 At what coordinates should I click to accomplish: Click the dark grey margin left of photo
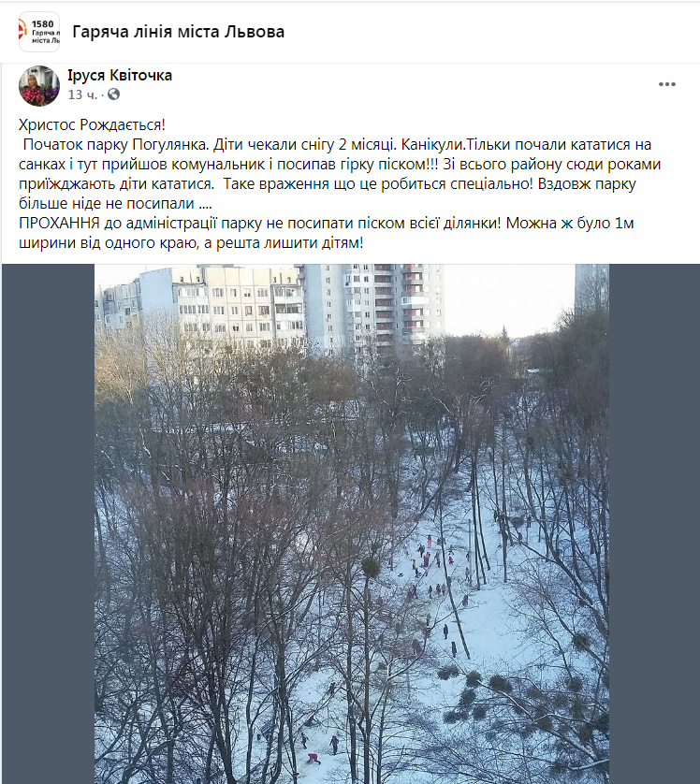(x=49, y=524)
